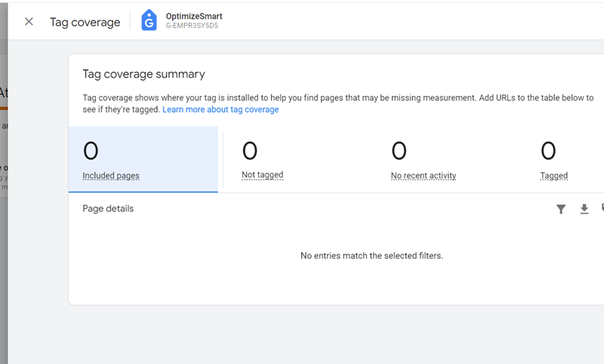The height and width of the screenshot is (364, 604).
Task: Open the Page details filter icon
Action: (561, 209)
